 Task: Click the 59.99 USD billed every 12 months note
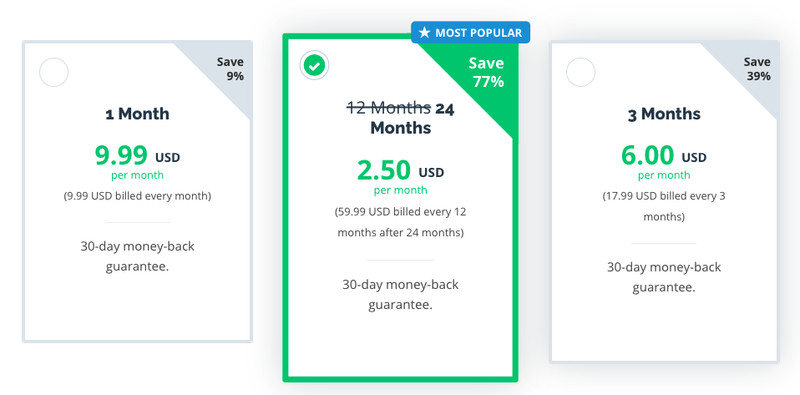[401, 222]
